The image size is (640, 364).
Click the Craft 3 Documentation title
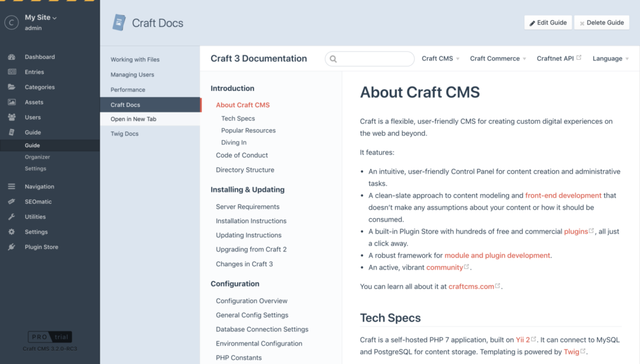pos(259,58)
